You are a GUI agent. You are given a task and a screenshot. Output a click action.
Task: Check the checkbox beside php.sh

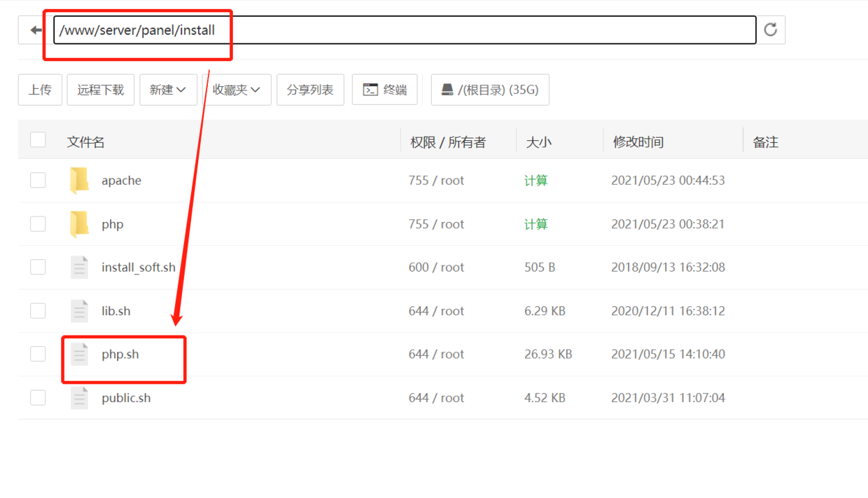coord(38,354)
